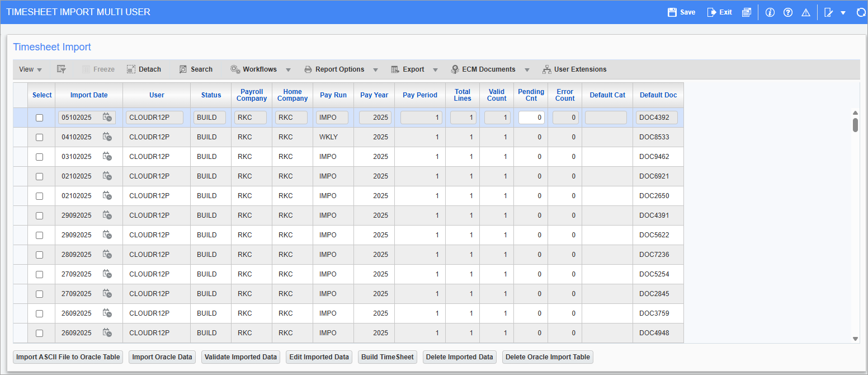
Task: Check the Select box for DOC8533 row
Action: coord(39,137)
